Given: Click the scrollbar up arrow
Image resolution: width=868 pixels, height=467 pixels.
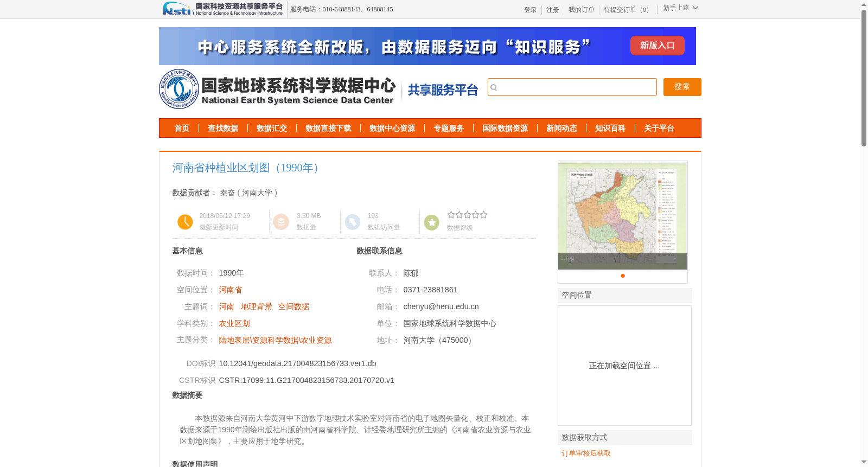Looking at the screenshot, I should pos(864,4).
